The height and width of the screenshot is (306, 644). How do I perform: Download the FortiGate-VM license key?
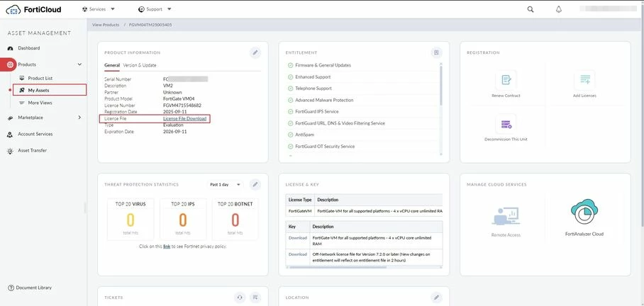click(297, 238)
